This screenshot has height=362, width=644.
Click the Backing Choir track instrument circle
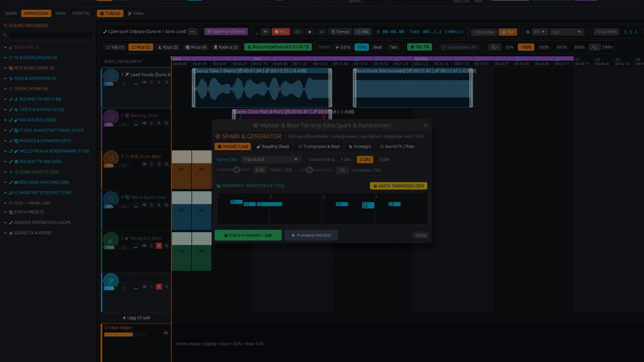[x=111, y=117]
